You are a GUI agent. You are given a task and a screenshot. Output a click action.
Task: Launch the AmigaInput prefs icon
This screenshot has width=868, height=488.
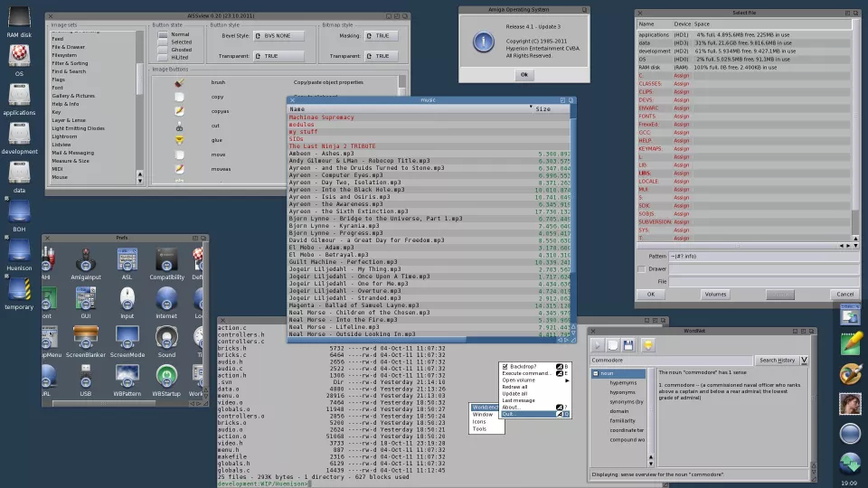pos(86,261)
